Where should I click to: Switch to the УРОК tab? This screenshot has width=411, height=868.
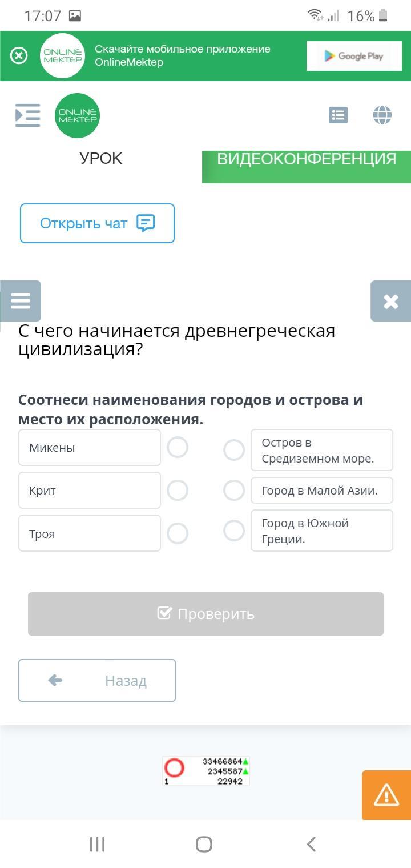point(101,159)
